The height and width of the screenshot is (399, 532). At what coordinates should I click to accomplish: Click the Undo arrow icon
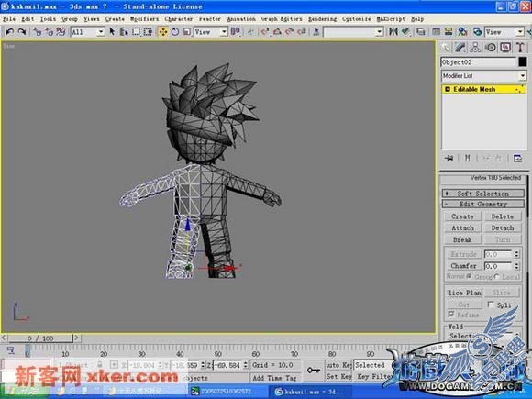[10, 32]
